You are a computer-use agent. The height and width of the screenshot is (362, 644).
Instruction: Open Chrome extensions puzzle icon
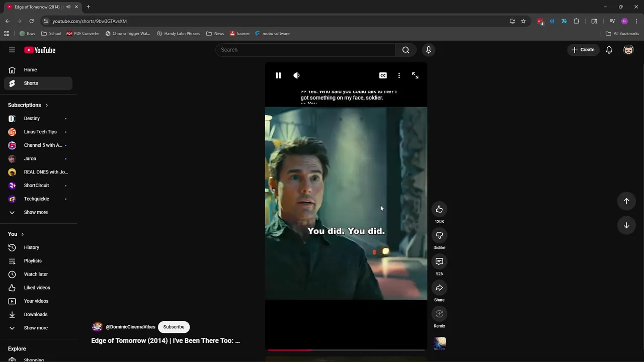(577, 21)
